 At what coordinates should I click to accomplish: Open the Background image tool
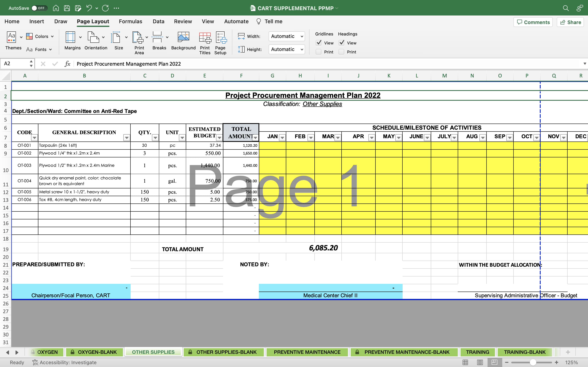tap(183, 38)
